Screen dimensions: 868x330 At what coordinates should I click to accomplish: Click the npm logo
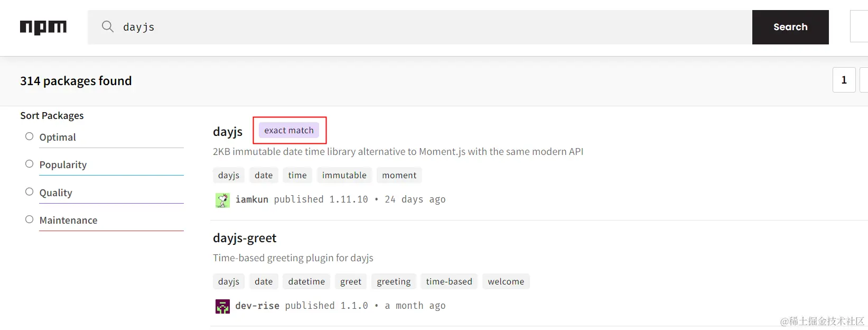[43, 27]
